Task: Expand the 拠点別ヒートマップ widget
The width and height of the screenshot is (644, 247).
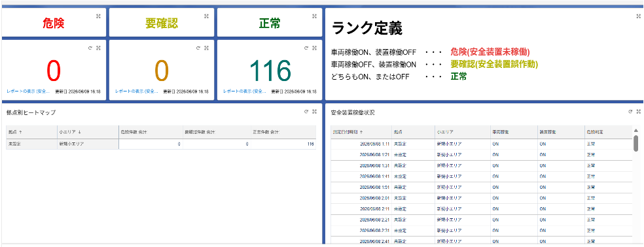Action: coord(314,111)
